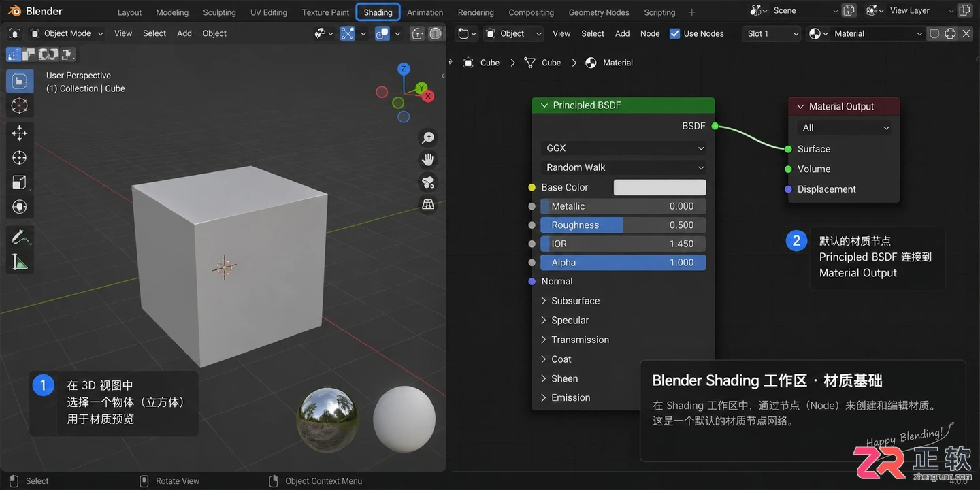Click the Base Color swatch
The width and height of the screenshot is (980, 490).
coord(659,187)
